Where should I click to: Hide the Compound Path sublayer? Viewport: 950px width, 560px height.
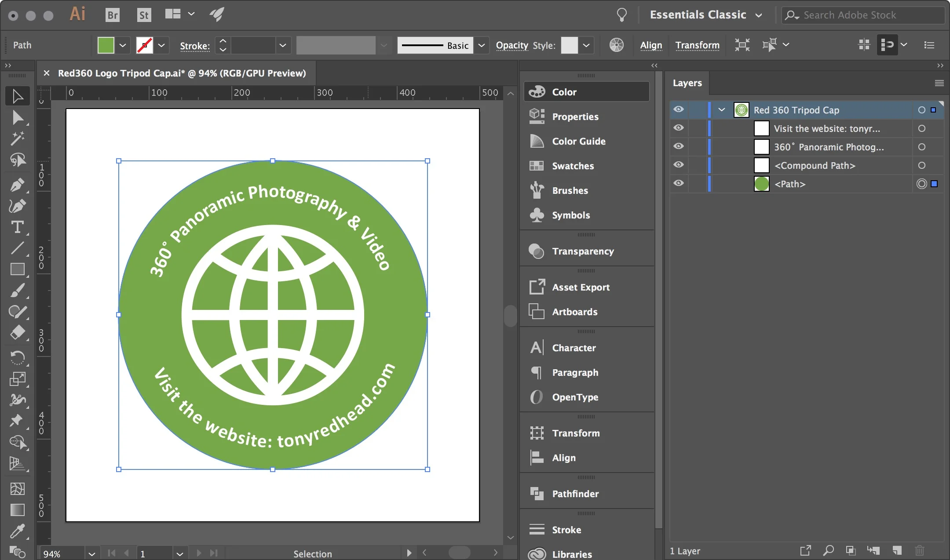679,165
